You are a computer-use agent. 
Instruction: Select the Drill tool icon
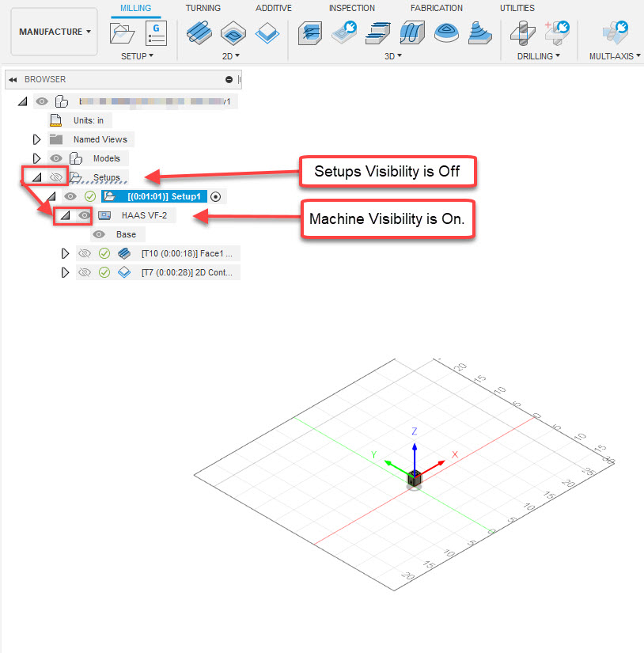pyautogui.click(x=523, y=36)
